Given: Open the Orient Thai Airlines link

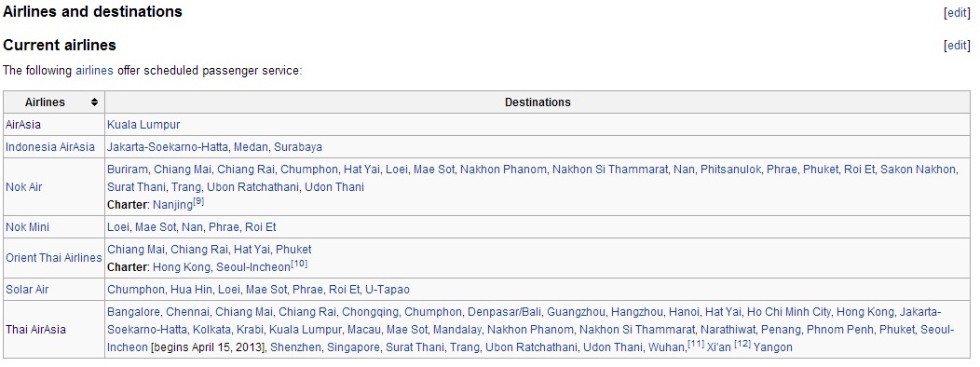Looking at the screenshot, I should (x=54, y=258).
